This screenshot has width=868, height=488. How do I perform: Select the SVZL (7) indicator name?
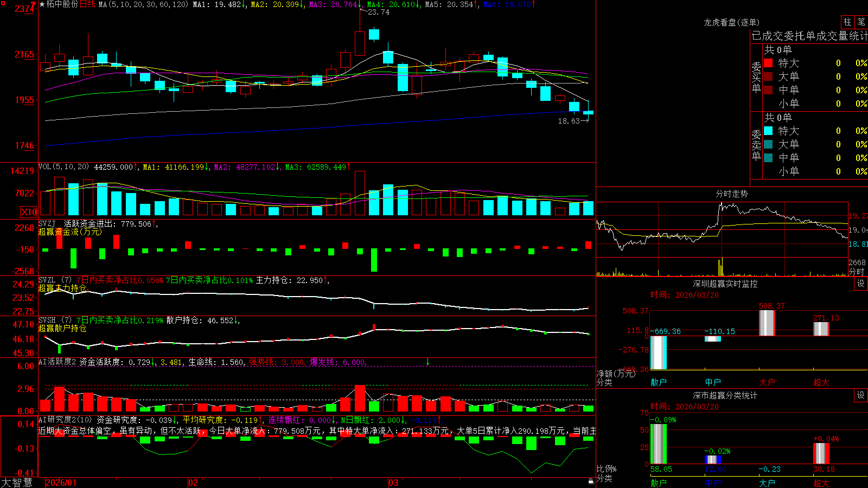pos(55,280)
